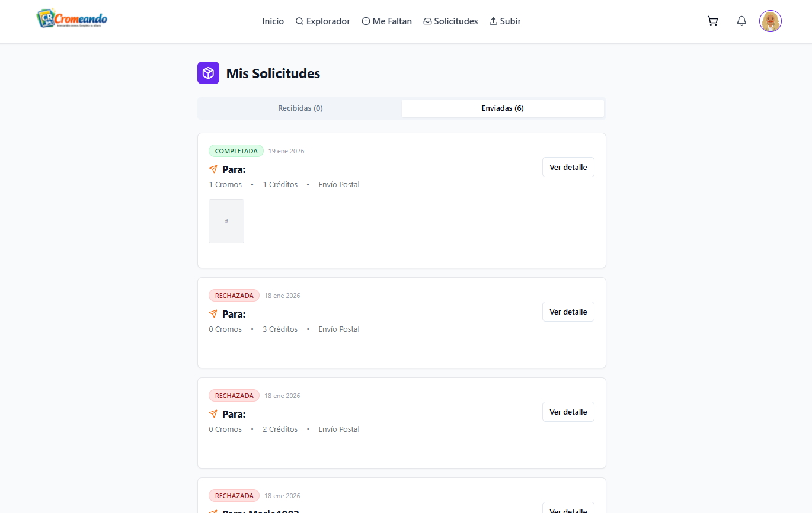Click the Cromeando logo

(72, 19)
